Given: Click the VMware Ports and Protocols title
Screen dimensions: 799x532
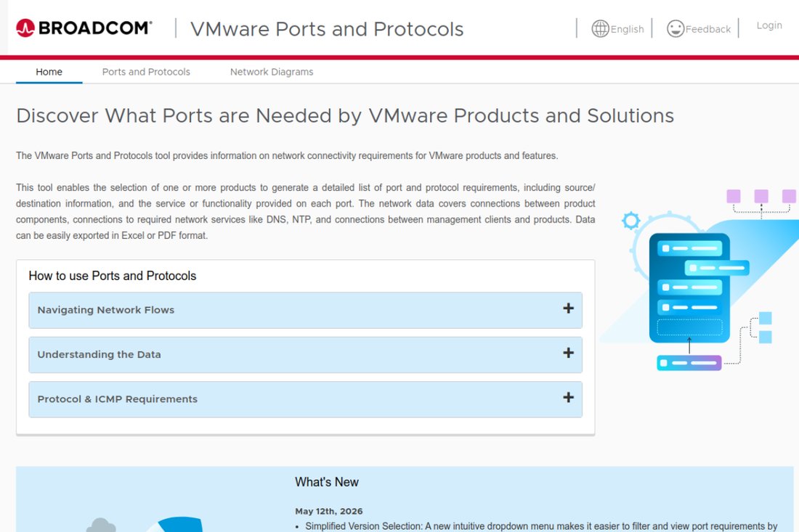Looking at the screenshot, I should pyautogui.click(x=327, y=29).
